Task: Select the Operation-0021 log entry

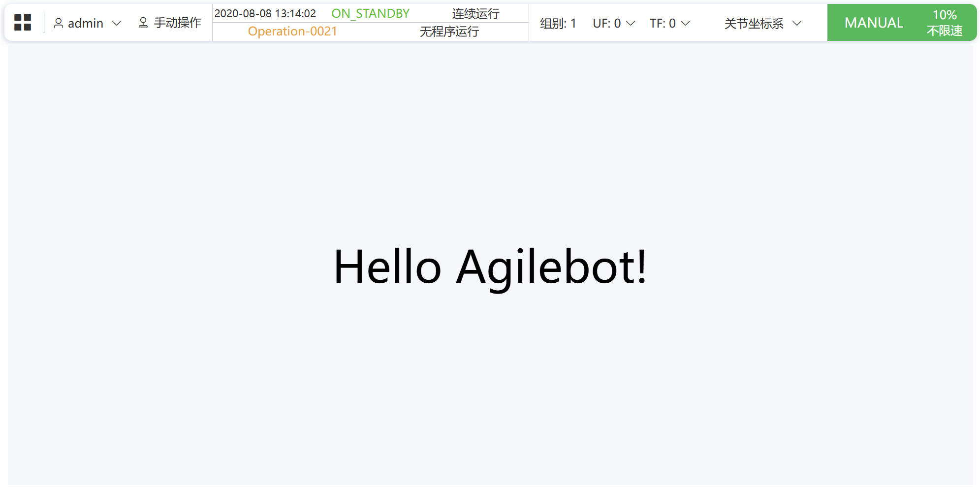Action: click(292, 32)
